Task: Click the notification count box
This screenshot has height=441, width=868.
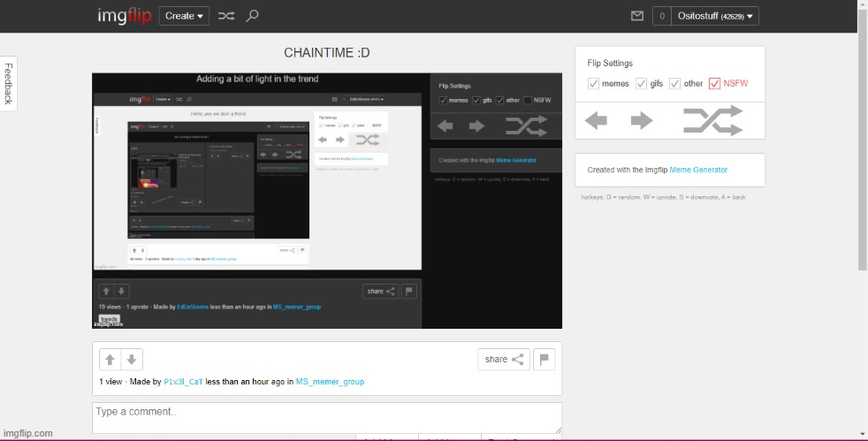Action: point(661,16)
